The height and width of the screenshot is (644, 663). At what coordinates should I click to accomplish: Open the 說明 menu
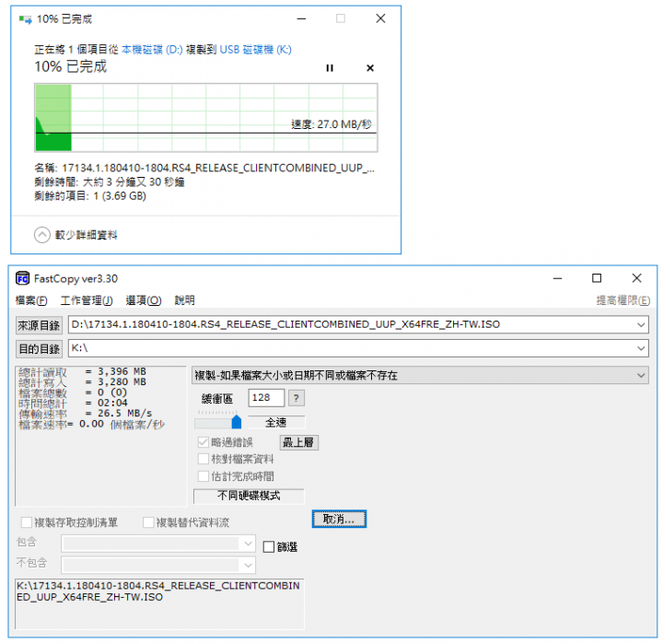185,300
